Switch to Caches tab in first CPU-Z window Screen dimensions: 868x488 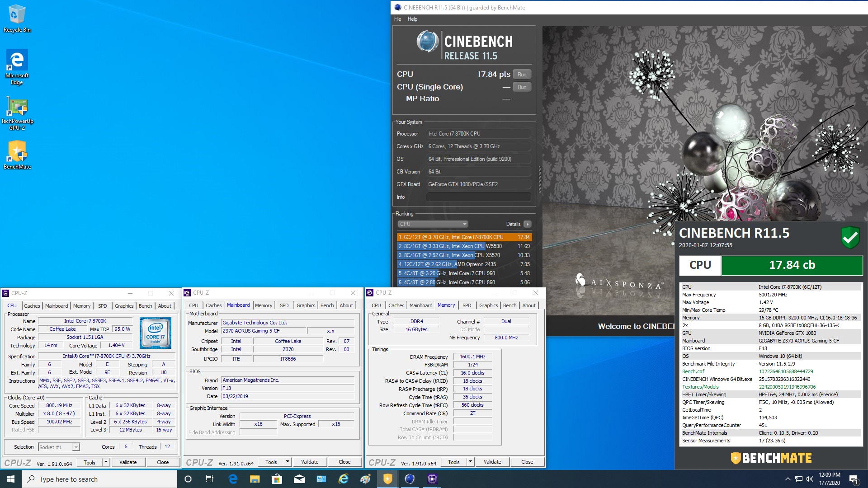32,306
